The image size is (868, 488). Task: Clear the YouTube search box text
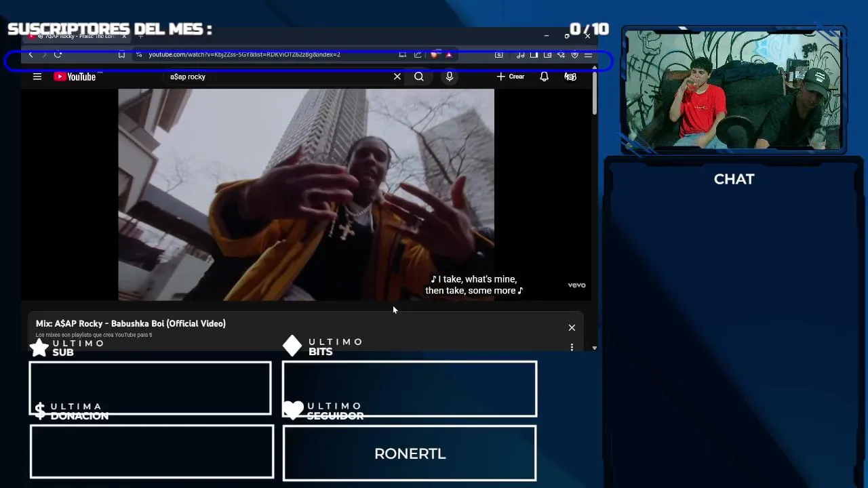(397, 77)
